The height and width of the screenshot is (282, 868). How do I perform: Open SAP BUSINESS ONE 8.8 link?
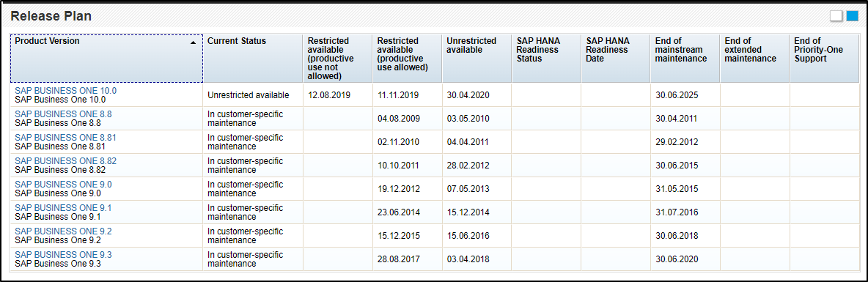(x=63, y=114)
